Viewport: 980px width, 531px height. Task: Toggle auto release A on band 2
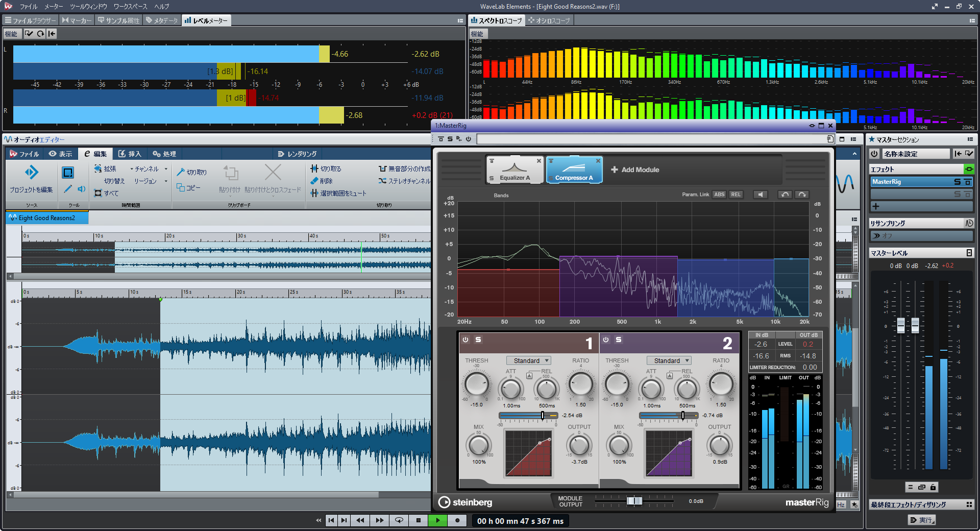670,376
